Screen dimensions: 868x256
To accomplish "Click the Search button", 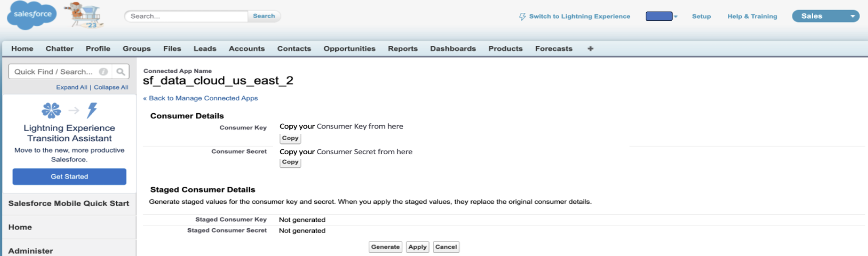I will pyautogui.click(x=264, y=16).
